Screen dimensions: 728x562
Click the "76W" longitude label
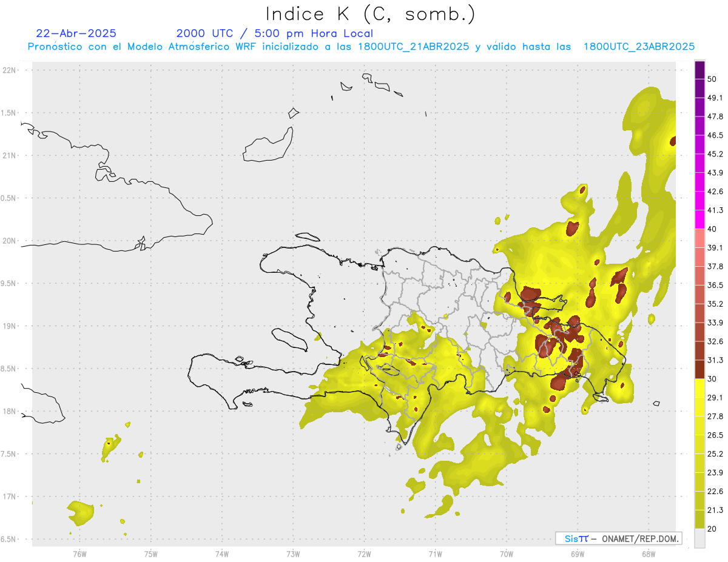79,554
